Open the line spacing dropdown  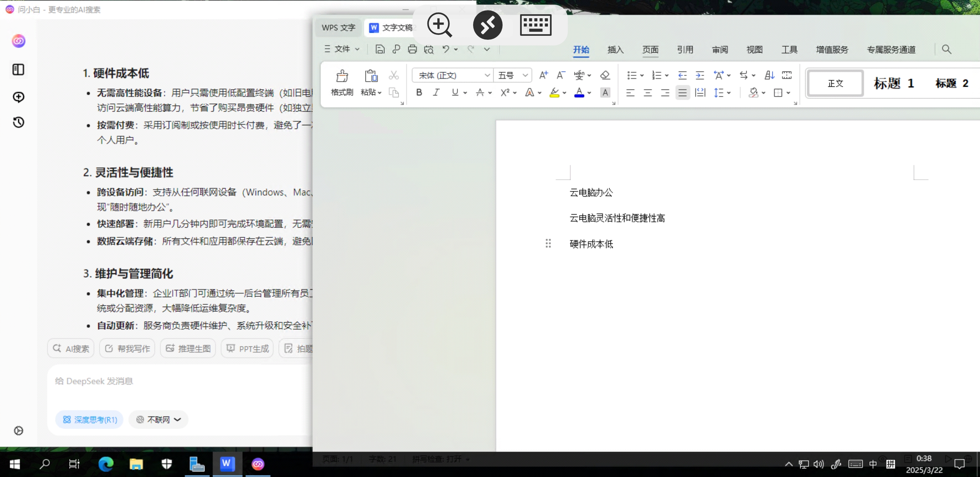click(x=728, y=92)
